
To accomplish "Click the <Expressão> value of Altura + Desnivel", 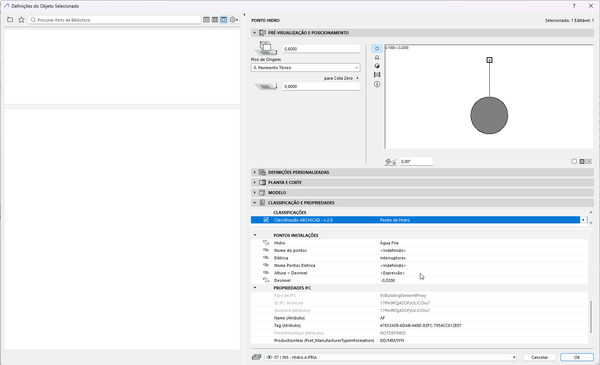I will click(x=392, y=273).
